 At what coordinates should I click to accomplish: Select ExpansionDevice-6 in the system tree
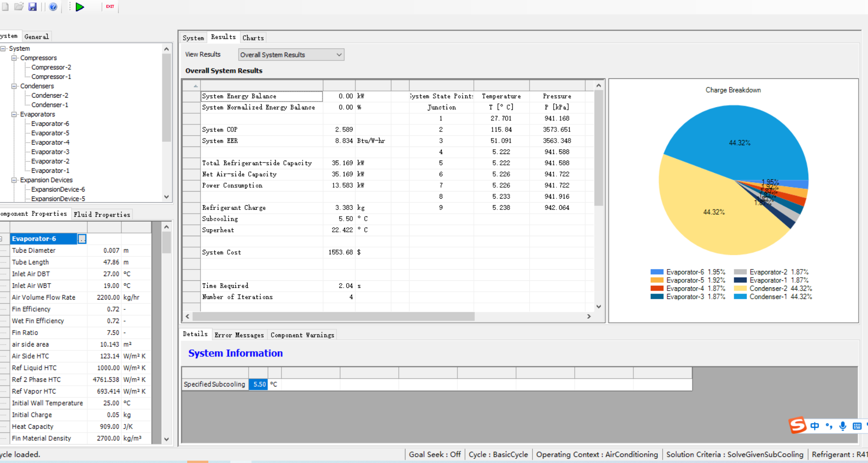(58, 189)
